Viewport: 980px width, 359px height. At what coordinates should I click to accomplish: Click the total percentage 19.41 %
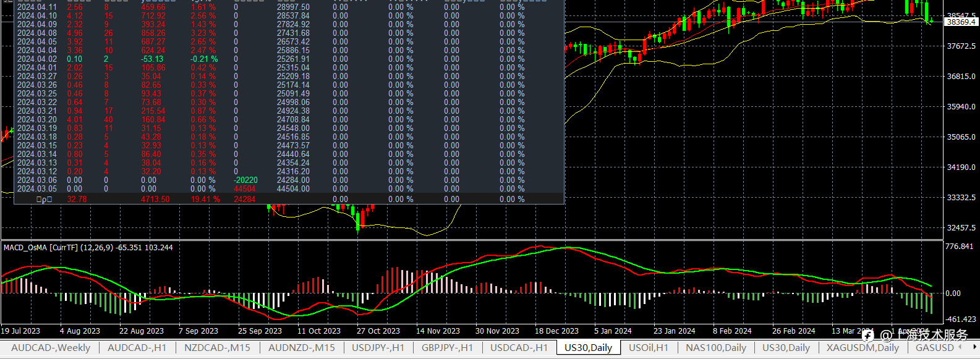204,200
